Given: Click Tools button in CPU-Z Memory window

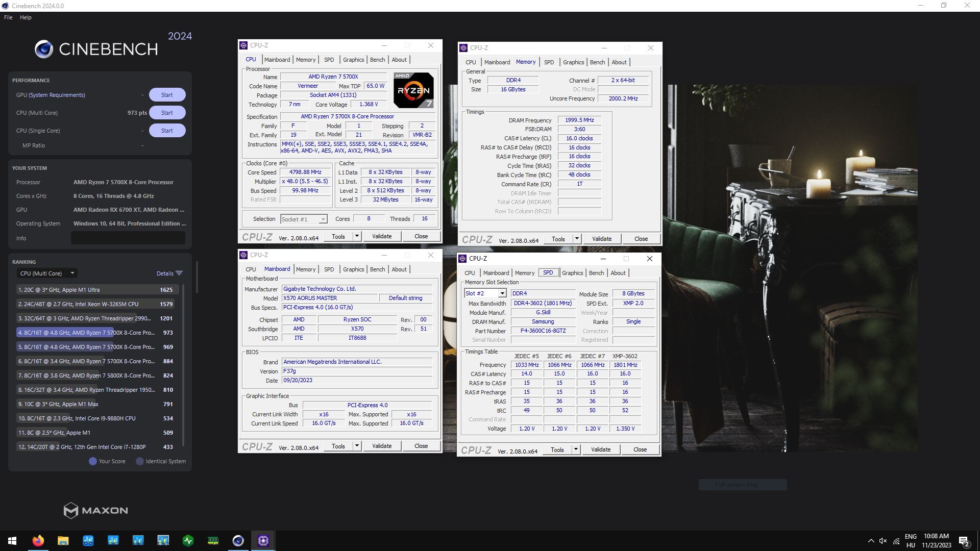Looking at the screenshot, I should [x=558, y=239].
